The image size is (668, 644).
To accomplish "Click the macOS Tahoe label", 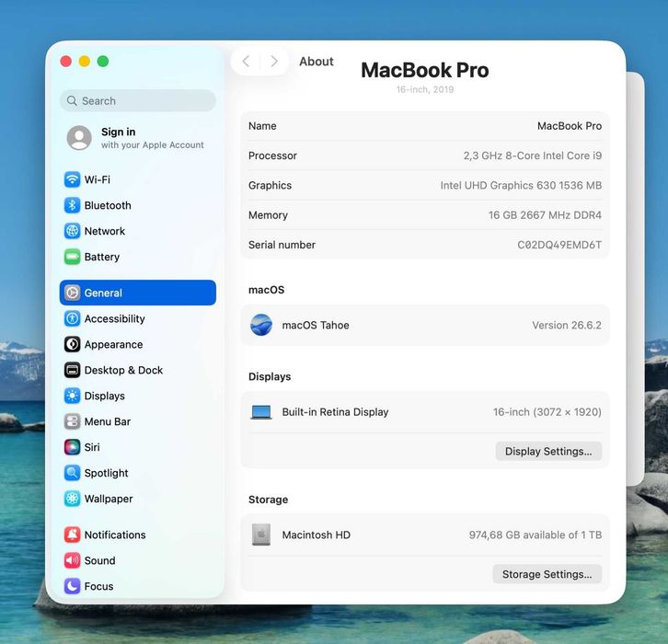I will (x=316, y=326).
